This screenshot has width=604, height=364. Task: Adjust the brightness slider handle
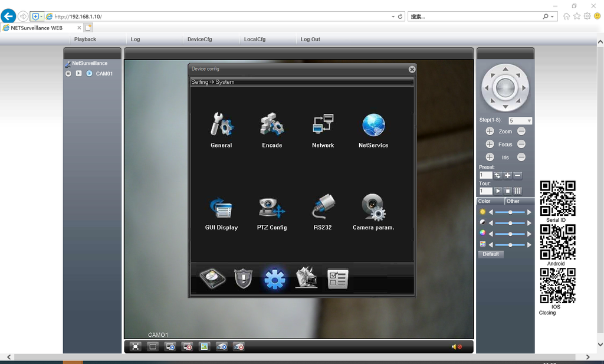(510, 212)
